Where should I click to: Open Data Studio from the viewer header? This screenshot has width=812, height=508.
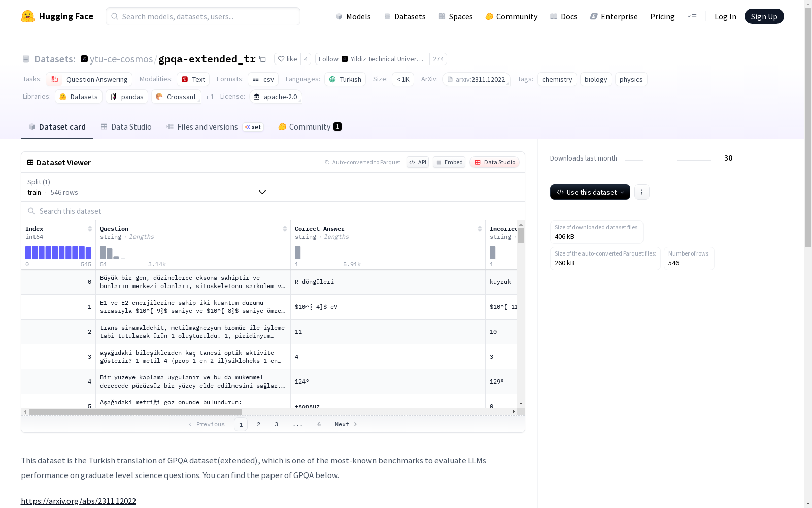495,162
